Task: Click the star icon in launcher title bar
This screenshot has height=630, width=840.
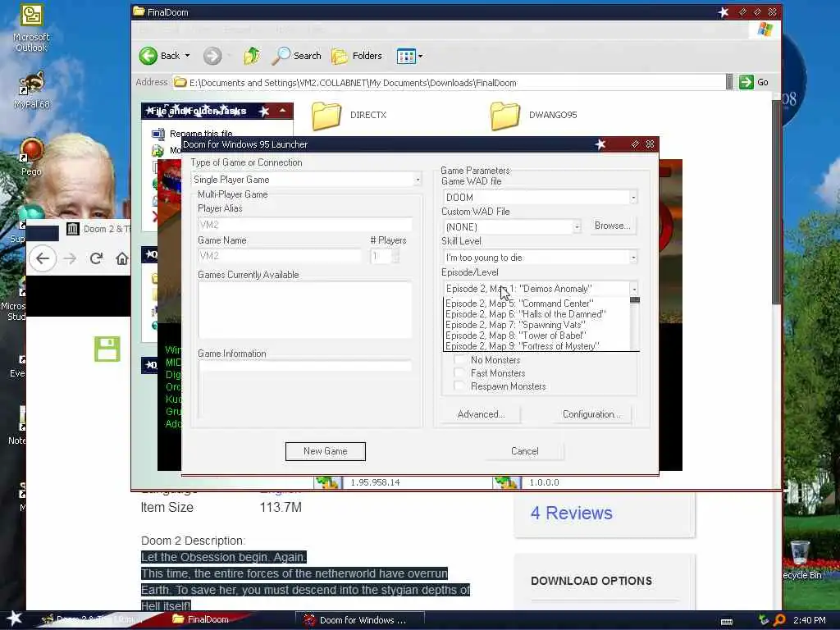Action: coord(600,144)
